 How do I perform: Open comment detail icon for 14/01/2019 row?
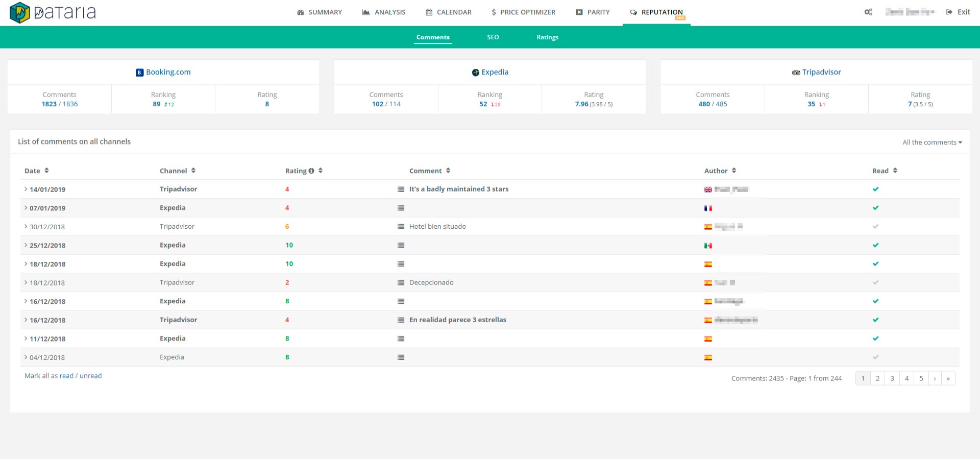[401, 189]
